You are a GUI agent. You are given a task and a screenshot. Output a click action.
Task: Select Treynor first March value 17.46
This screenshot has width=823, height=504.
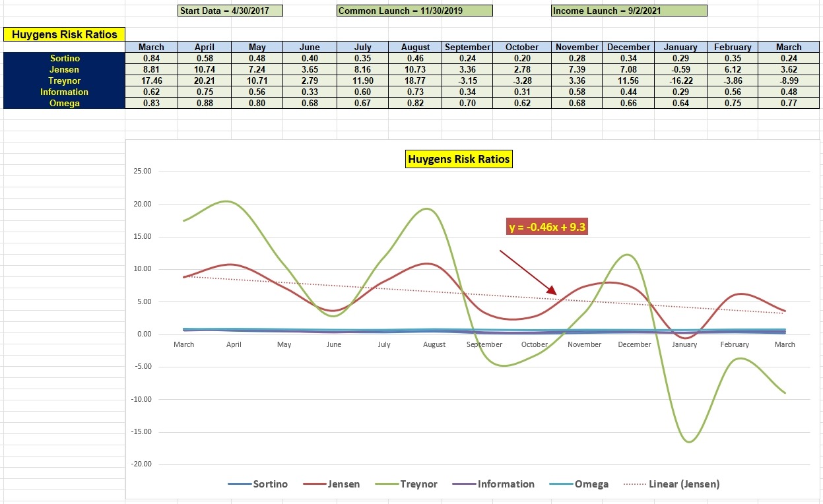point(152,80)
